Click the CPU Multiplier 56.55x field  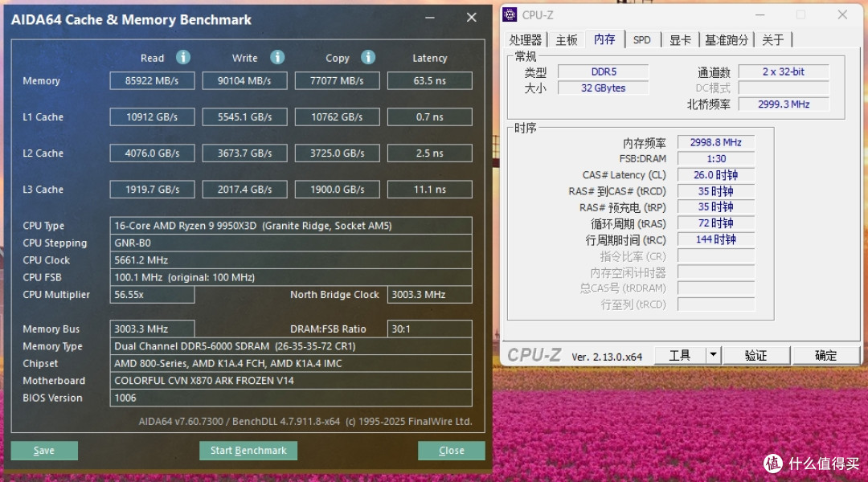(x=152, y=294)
